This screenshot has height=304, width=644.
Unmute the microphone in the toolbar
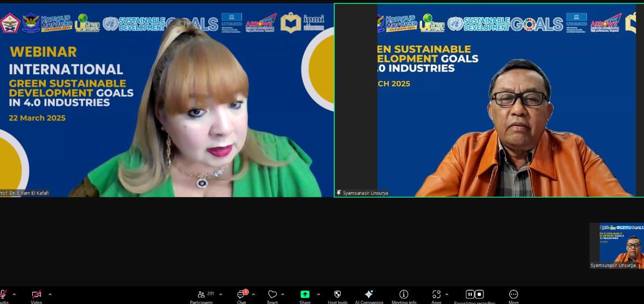click(x=3, y=295)
